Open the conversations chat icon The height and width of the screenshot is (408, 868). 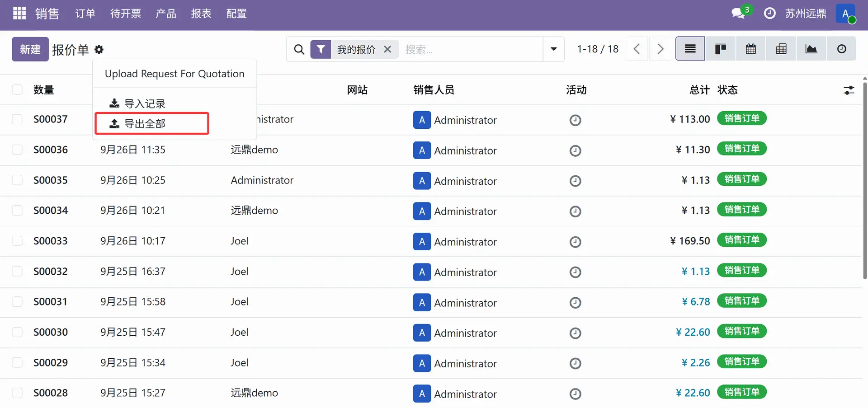[x=738, y=14]
